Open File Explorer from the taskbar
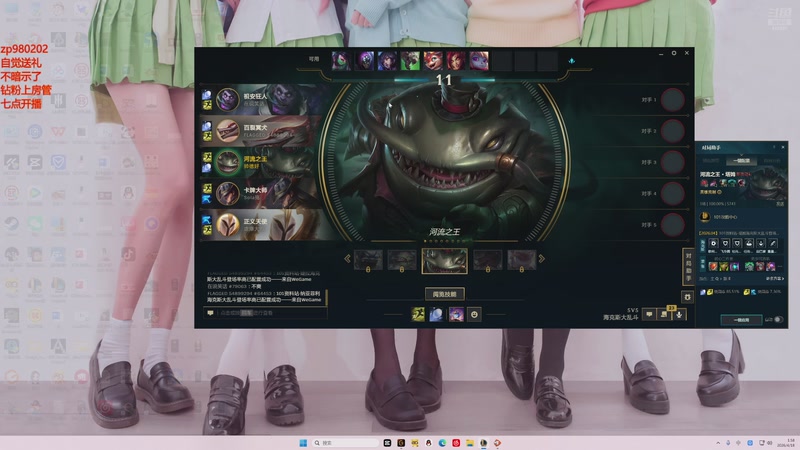 469,443
